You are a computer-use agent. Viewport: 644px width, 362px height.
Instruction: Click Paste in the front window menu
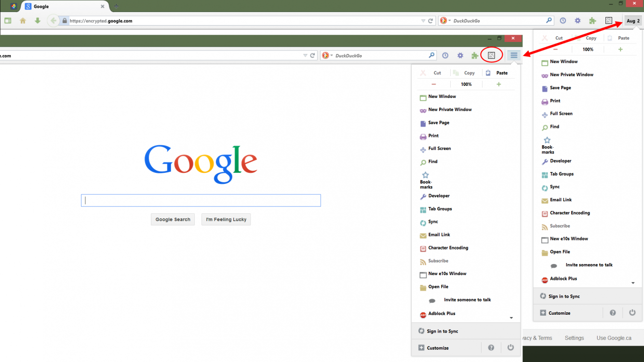pos(498,73)
